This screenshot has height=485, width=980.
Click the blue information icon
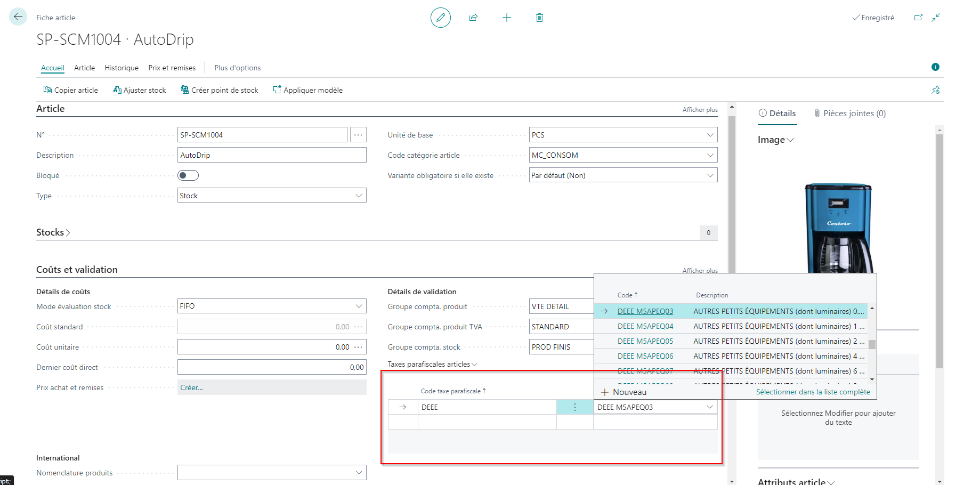pos(935,67)
